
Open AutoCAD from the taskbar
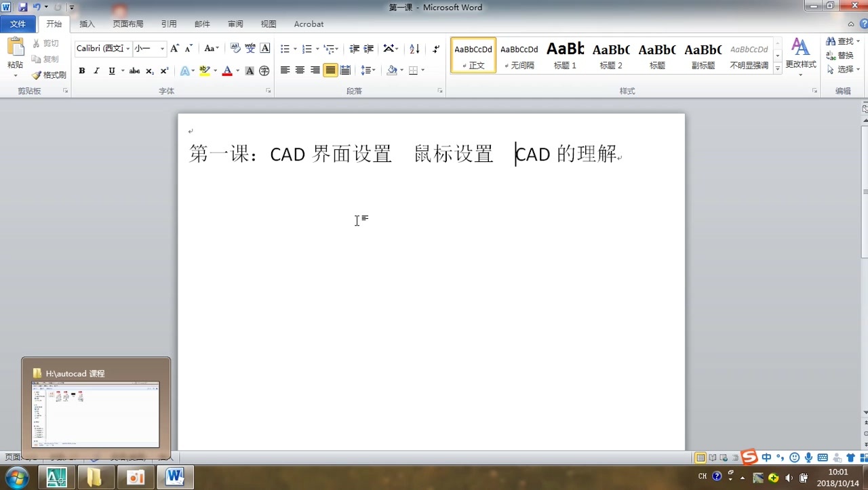(x=56, y=477)
